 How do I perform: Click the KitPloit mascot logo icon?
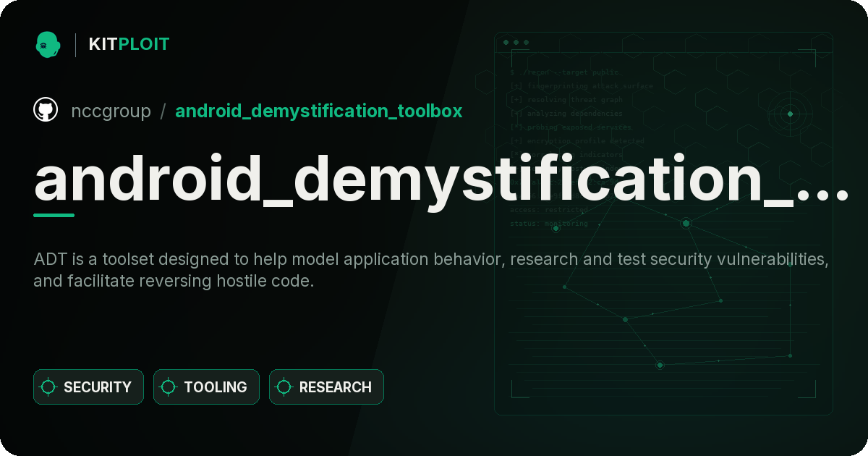click(x=47, y=44)
